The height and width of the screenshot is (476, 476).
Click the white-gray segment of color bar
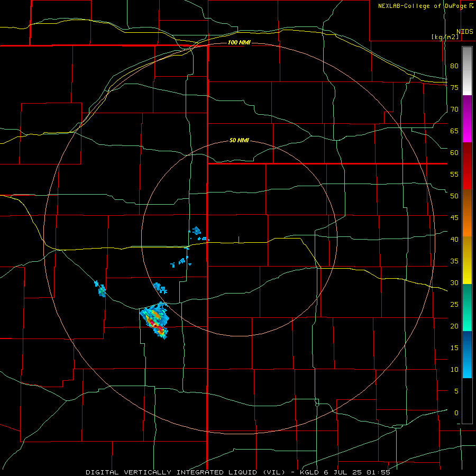467,71
